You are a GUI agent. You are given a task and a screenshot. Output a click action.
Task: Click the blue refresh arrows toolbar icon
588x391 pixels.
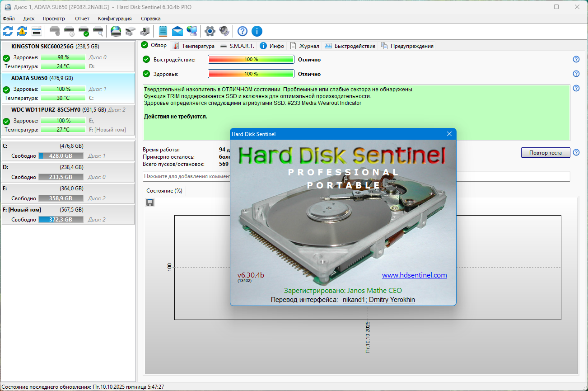(8, 31)
